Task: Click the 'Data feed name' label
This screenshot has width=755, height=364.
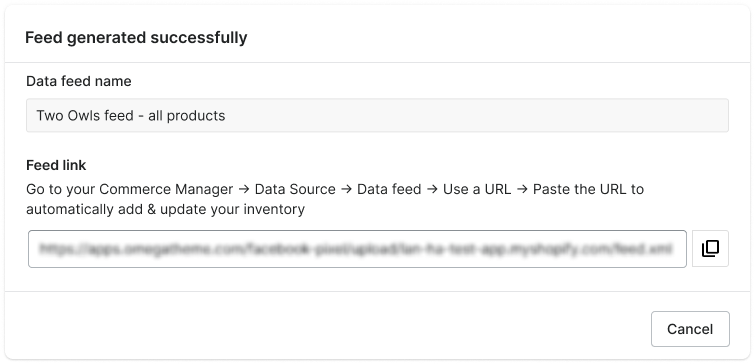Action: coord(79,81)
